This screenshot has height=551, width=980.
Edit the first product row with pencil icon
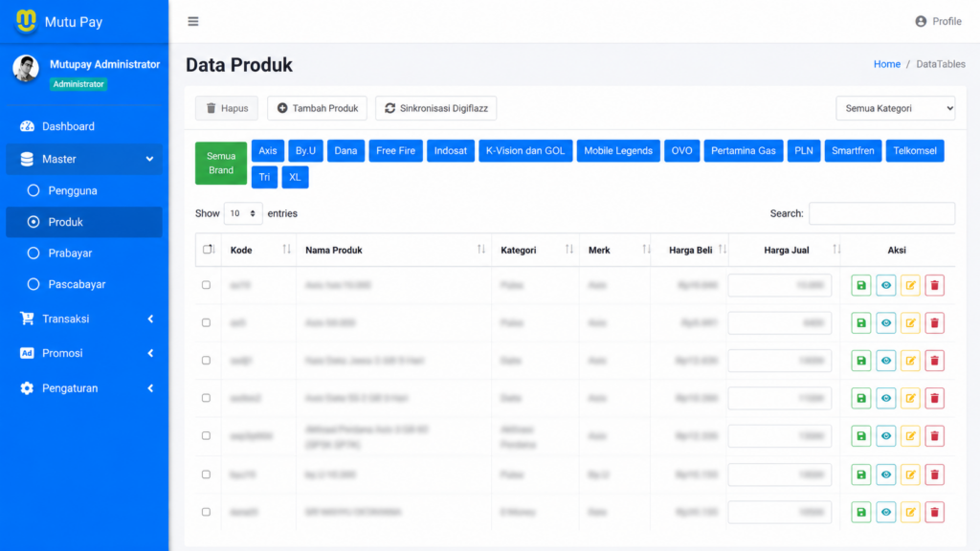point(910,285)
